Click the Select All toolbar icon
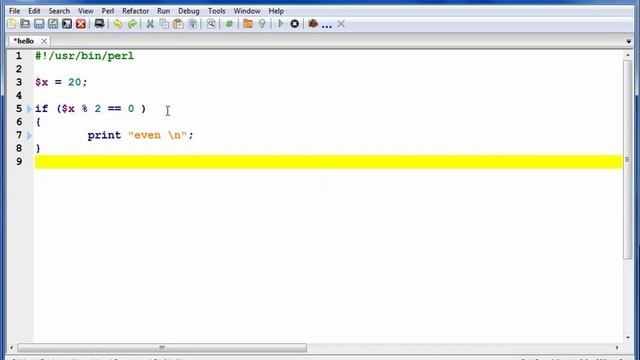The height and width of the screenshot is (360, 640). pyautogui.click(x=193, y=24)
